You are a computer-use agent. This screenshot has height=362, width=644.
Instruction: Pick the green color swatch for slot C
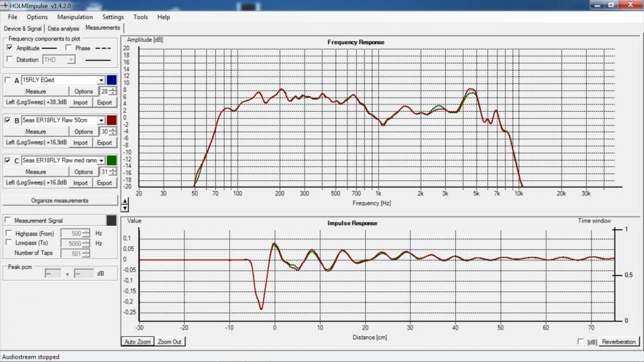(x=112, y=161)
